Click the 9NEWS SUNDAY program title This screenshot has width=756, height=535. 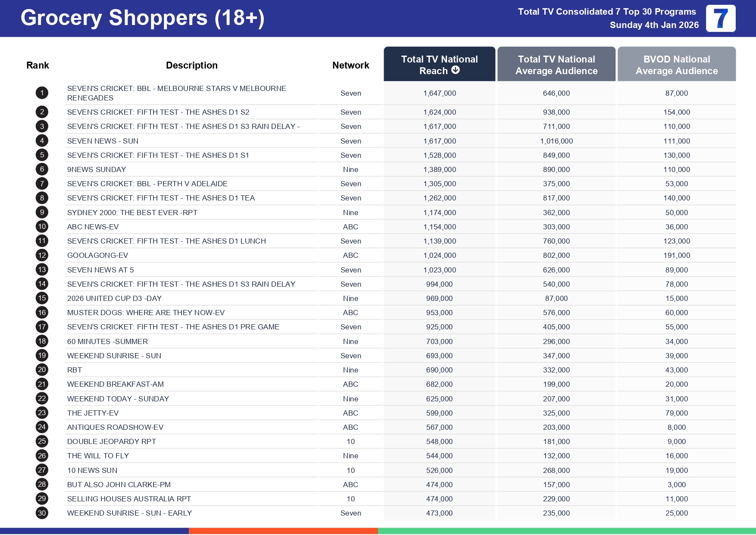click(97, 169)
